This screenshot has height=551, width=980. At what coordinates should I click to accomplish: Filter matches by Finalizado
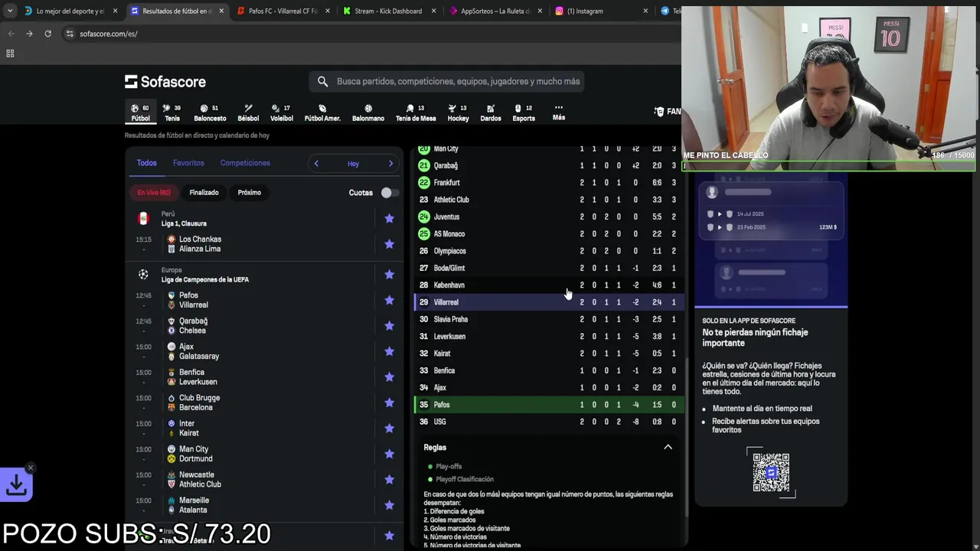[204, 193]
